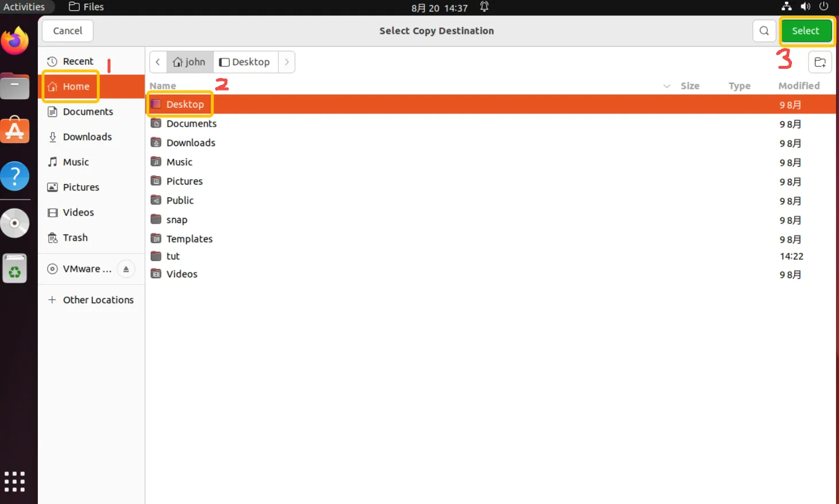Sort files by the Name column
The width and height of the screenshot is (839, 504).
coord(163,86)
